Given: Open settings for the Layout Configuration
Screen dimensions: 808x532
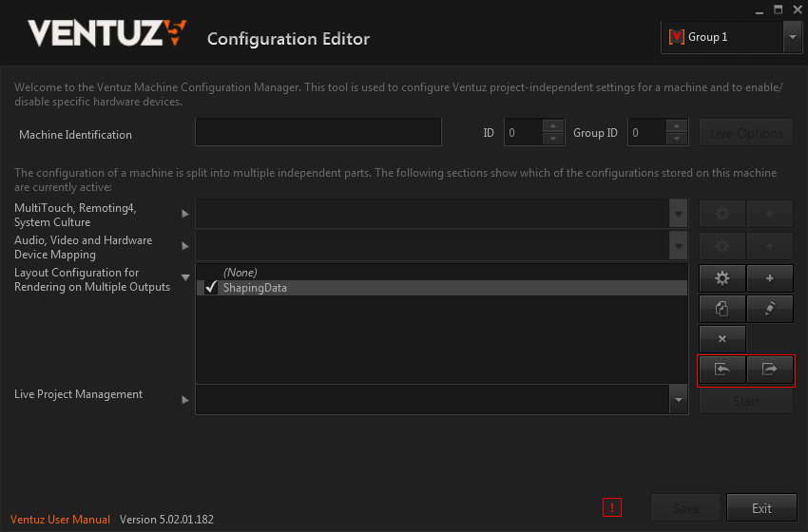Looking at the screenshot, I should (x=722, y=278).
